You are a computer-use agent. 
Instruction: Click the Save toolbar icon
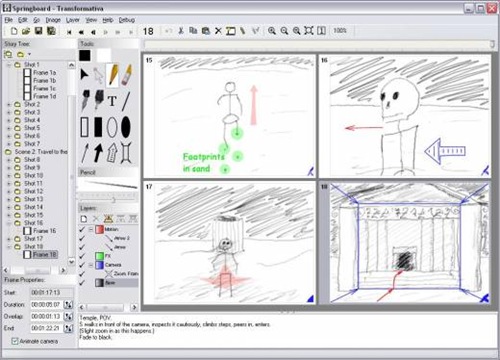[39, 31]
